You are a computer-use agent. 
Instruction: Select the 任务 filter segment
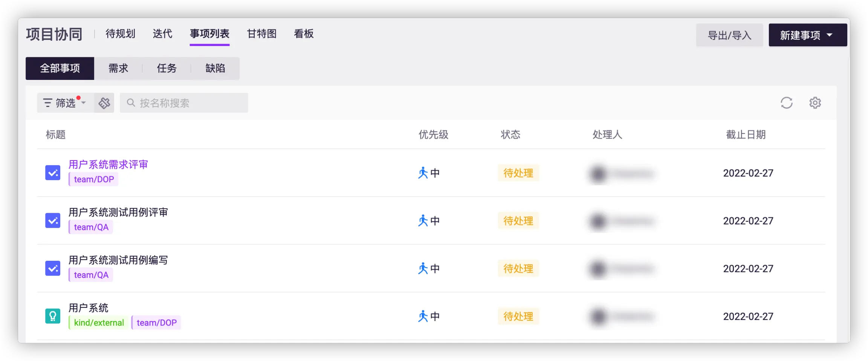(167, 68)
